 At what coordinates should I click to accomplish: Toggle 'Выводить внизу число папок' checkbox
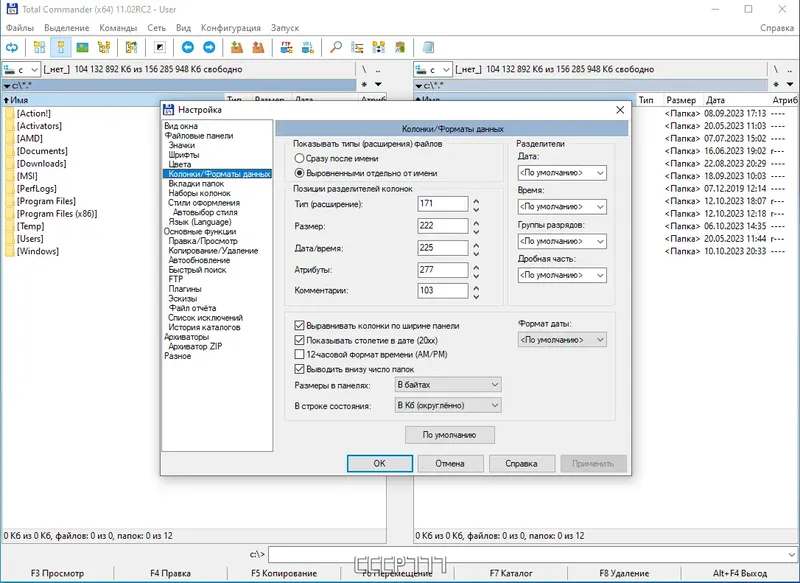[x=299, y=369]
